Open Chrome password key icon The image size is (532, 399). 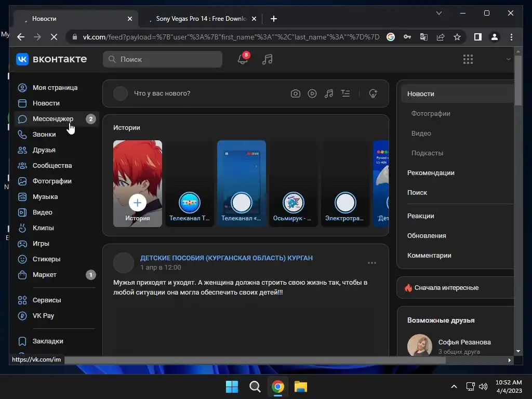point(407,37)
